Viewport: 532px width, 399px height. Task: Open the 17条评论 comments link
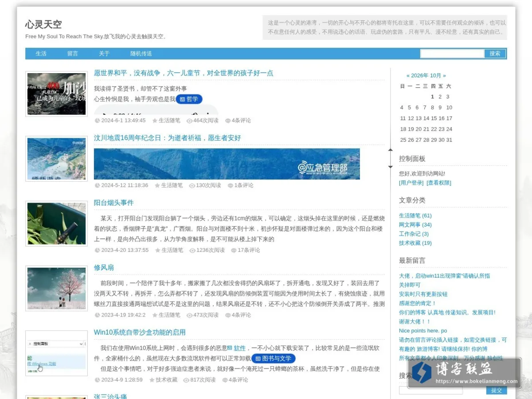click(246, 250)
